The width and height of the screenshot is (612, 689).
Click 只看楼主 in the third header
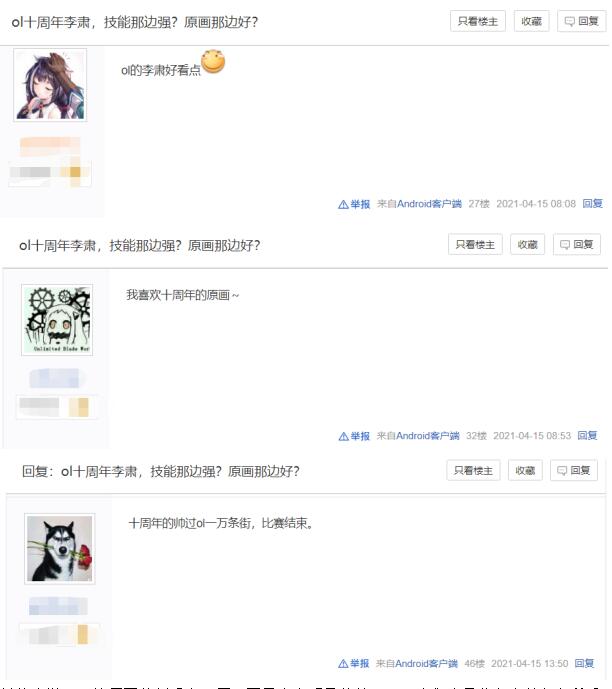pos(473,471)
